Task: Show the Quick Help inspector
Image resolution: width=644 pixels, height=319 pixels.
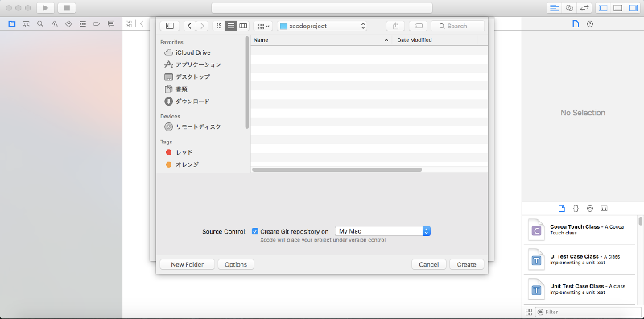Action: pos(590,24)
